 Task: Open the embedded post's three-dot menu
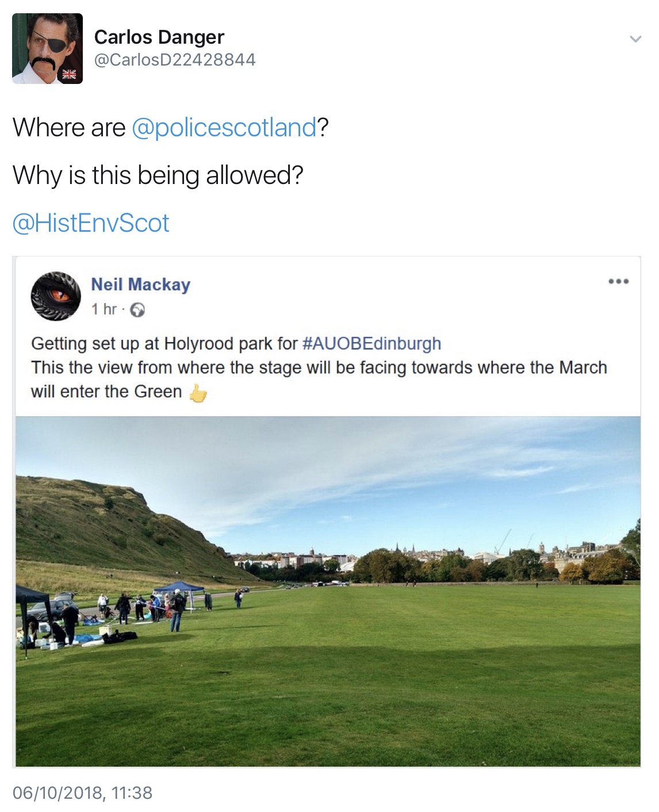click(x=618, y=281)
